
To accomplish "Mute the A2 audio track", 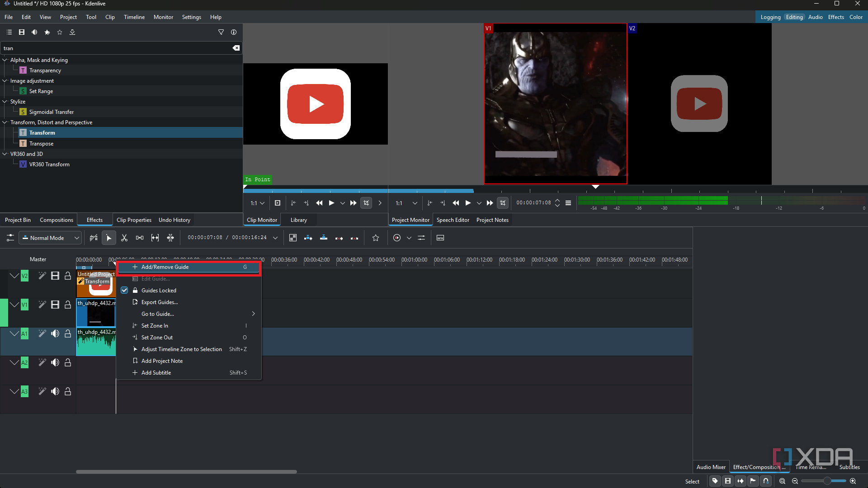I will (55, 362).
